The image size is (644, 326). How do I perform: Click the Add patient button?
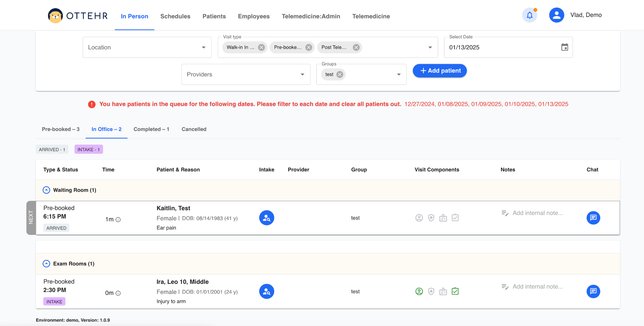pos(440,71)
